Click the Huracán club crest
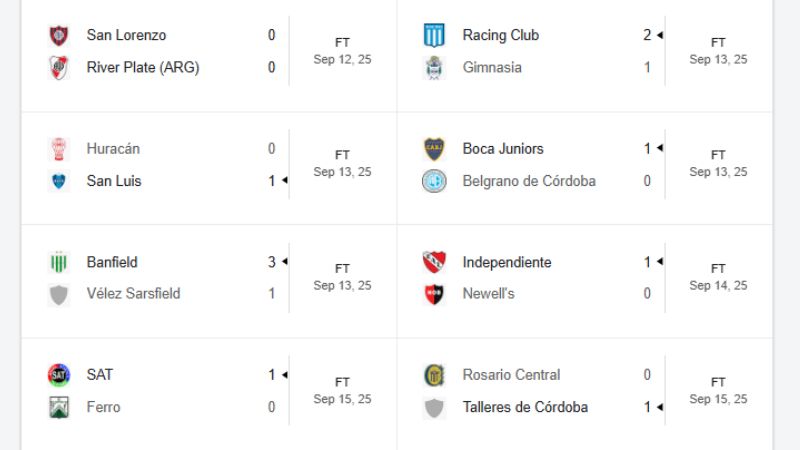This screenshot has height=450, width=800. click(59, 148)
